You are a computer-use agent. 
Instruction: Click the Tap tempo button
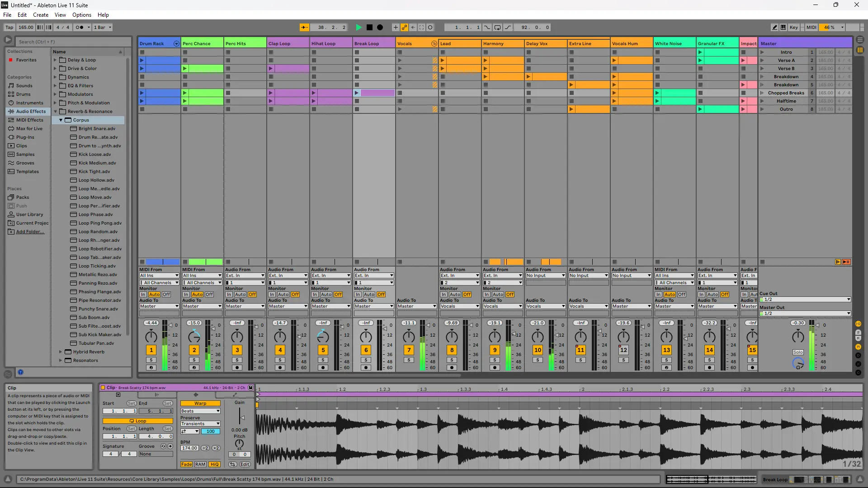pyautogui.click(x=9, y=28)
